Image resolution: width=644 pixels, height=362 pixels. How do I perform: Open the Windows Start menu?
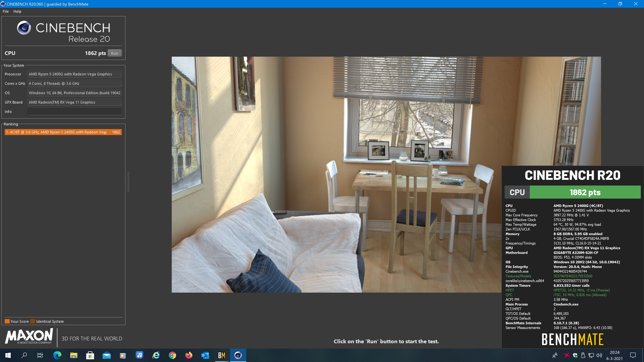8,355
